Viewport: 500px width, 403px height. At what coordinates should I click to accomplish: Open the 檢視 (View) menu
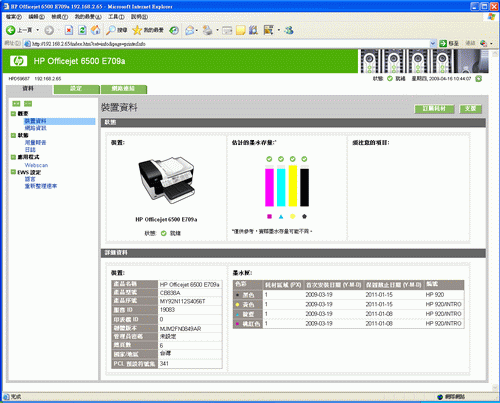60,17
